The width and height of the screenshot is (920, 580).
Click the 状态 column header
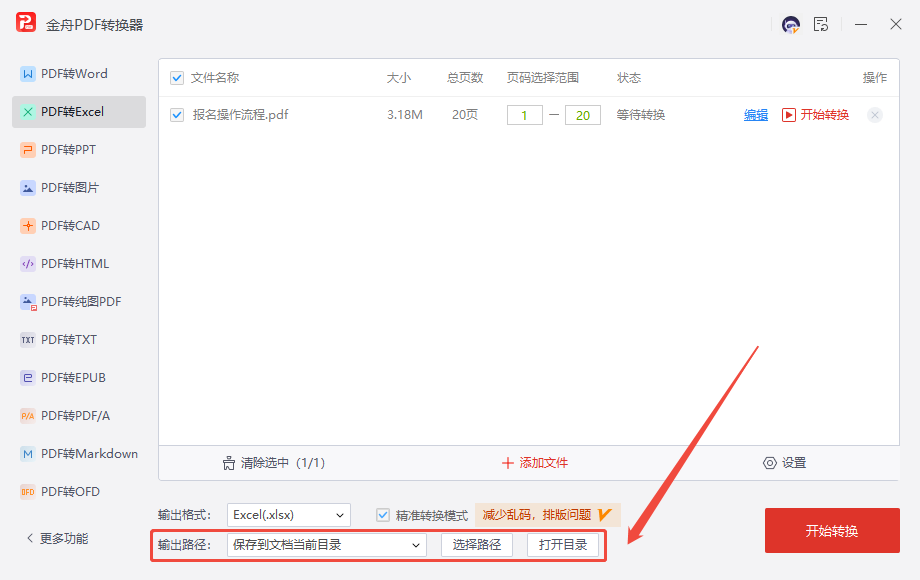[x=629, y=78]
